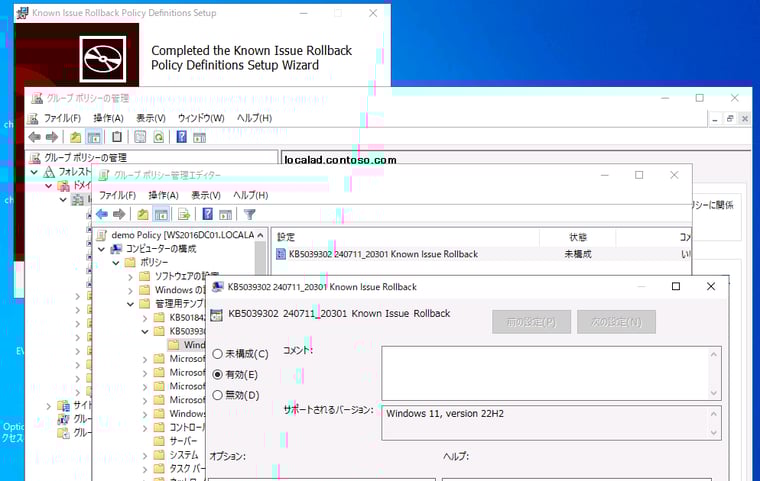Open help icon in policy editor toolbar

coord(207,214)
